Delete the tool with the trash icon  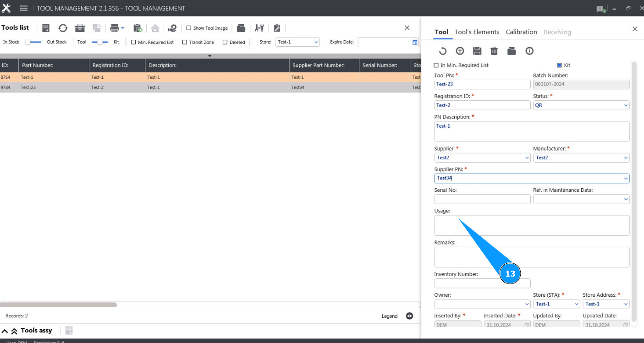(494, 51)
